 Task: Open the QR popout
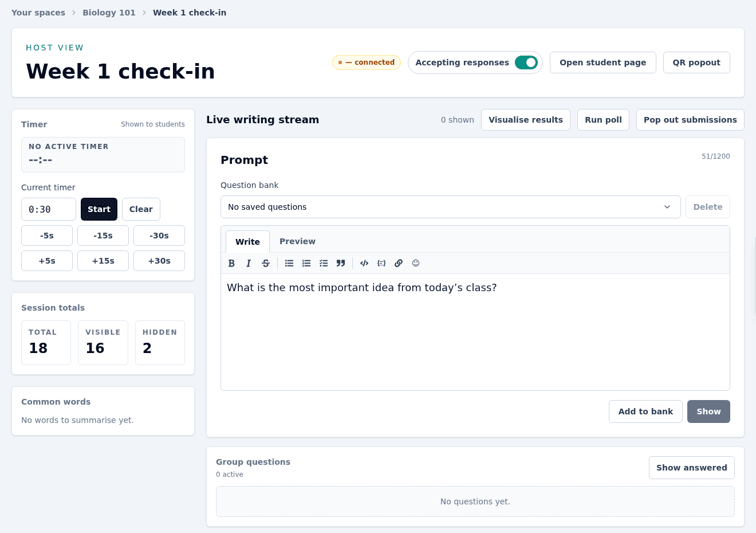click(696, 62)
